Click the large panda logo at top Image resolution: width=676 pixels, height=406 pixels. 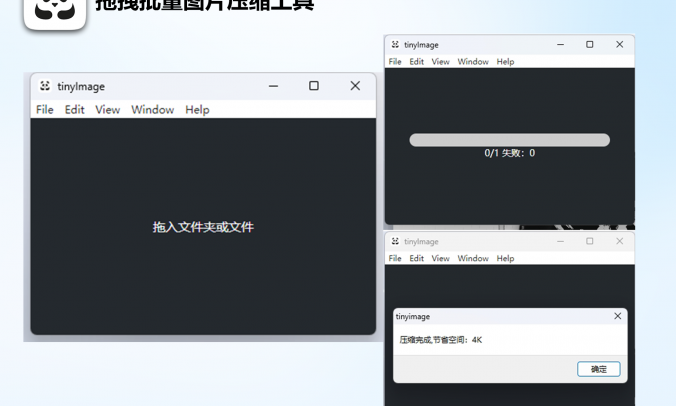pos(55,13)
